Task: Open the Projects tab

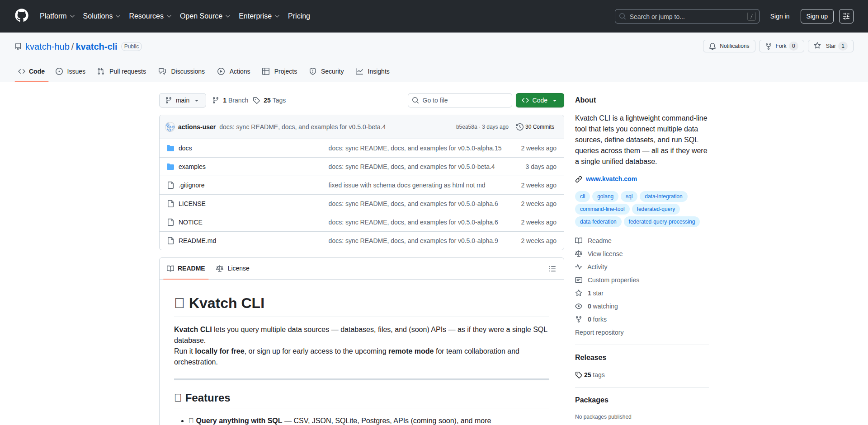Action: click(280, 71)
